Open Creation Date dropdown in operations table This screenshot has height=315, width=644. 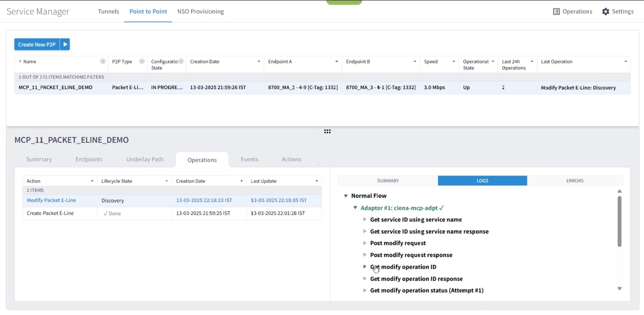(x=242, y=181)
